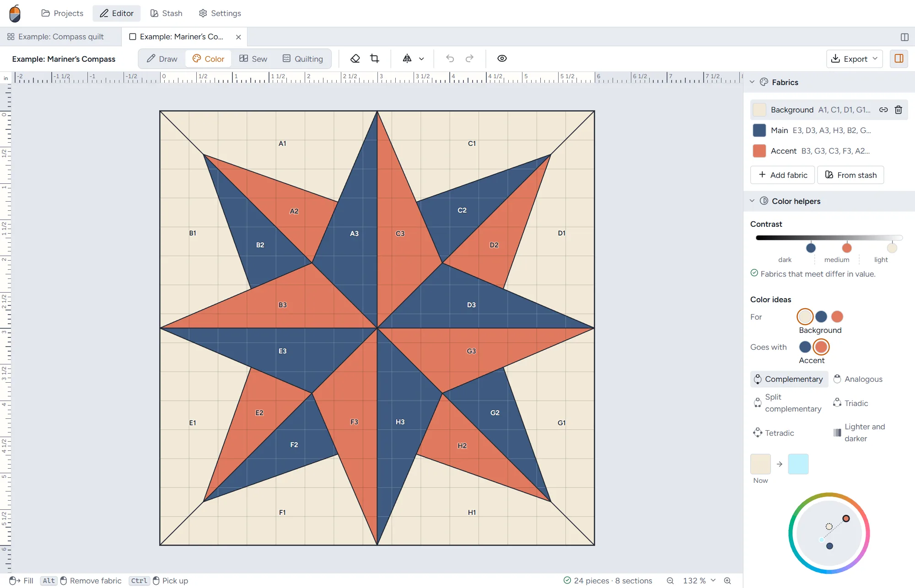Click the app logo icon
This screenshot has height=588, width=915.
pos(15,14)
